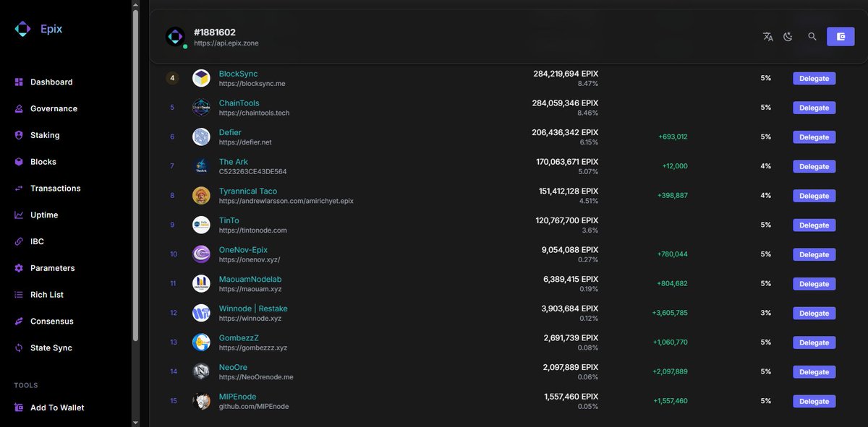Click the Tyrannical Taco avatar
This screenshot has width=868, height=427.
[201, 196]
